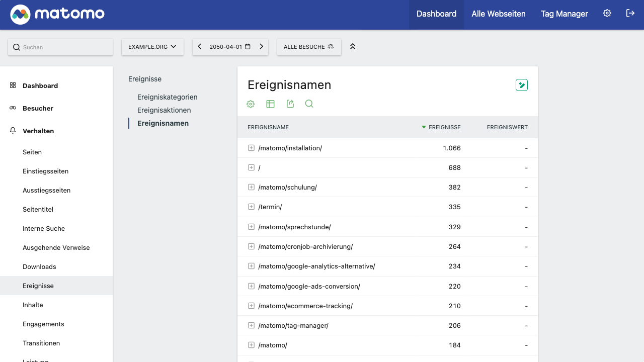Click the Suchen search field

point(60,47)
